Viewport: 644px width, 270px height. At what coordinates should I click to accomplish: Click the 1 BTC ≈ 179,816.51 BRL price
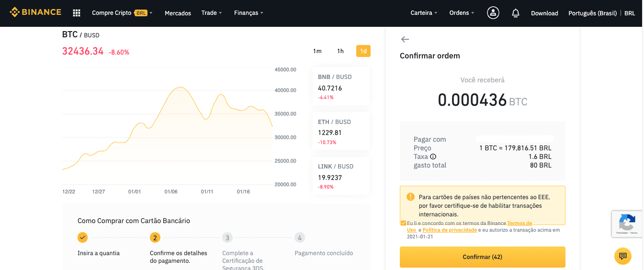click(x=515, y=148)
